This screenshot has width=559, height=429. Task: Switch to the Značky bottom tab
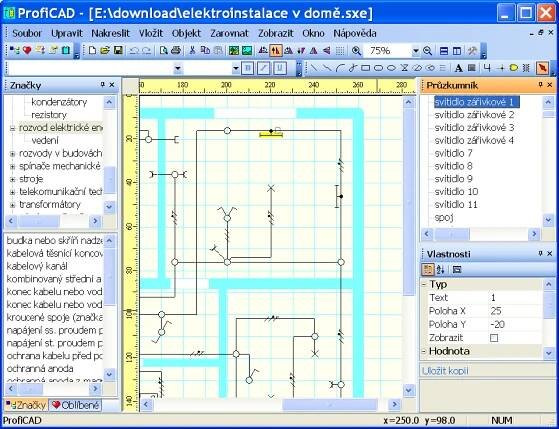[26, 405]
